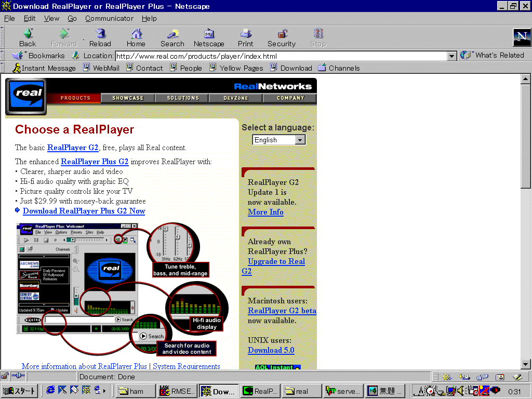This screenshot has height=399, width=532.
Task: Open the File menu
Action: click(x=9, y=18)
